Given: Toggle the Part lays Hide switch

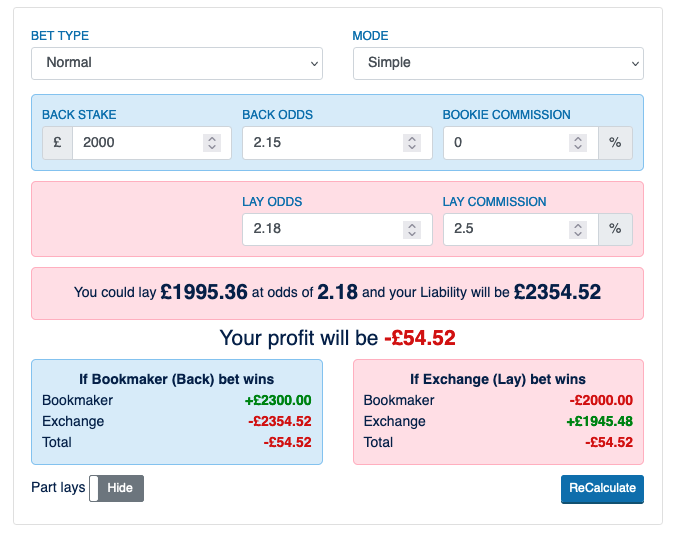Looking at the screenshot, I should tap(117, 488).
